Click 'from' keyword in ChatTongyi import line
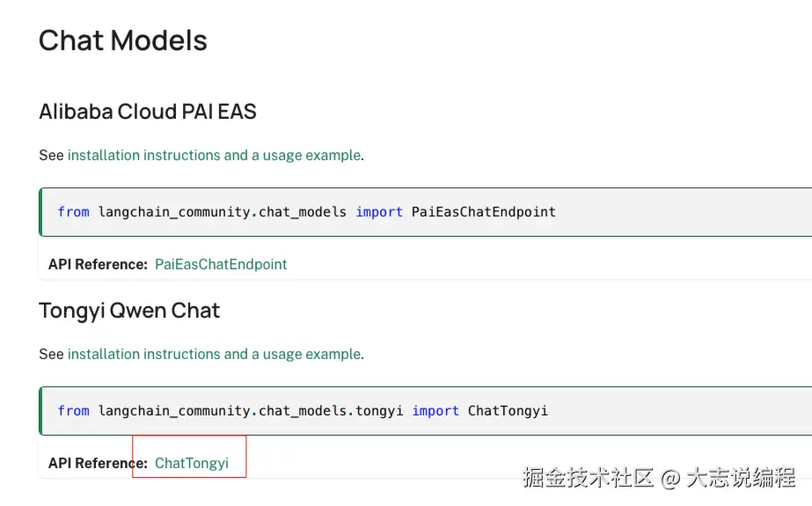This screenshot has height=506, width=812. pyautogui.click(x=73, y=411)
